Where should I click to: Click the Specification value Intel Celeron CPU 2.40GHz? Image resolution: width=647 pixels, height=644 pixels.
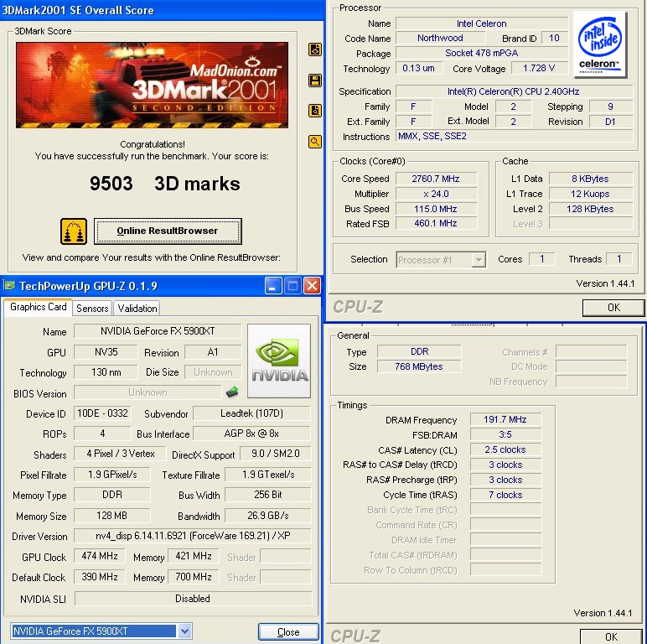coord(514,91)
